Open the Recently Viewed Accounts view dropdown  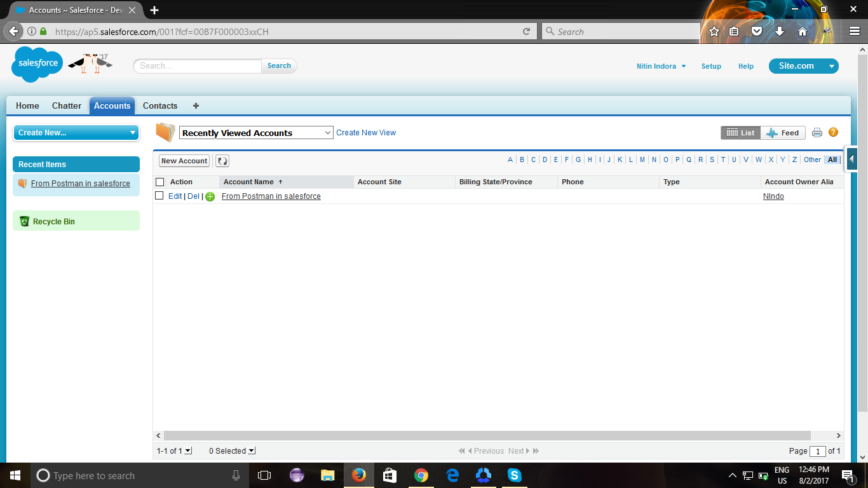click(x=256, y=133)
